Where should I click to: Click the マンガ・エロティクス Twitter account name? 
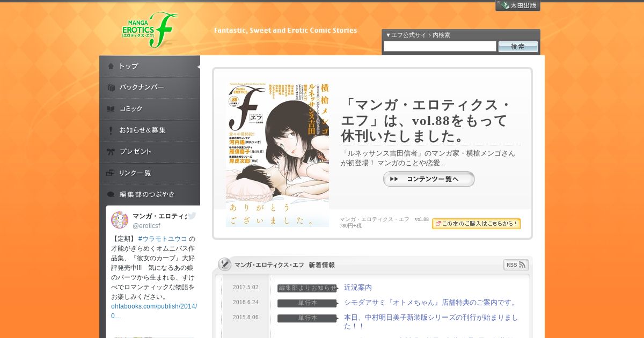click(x=159, y=216)
